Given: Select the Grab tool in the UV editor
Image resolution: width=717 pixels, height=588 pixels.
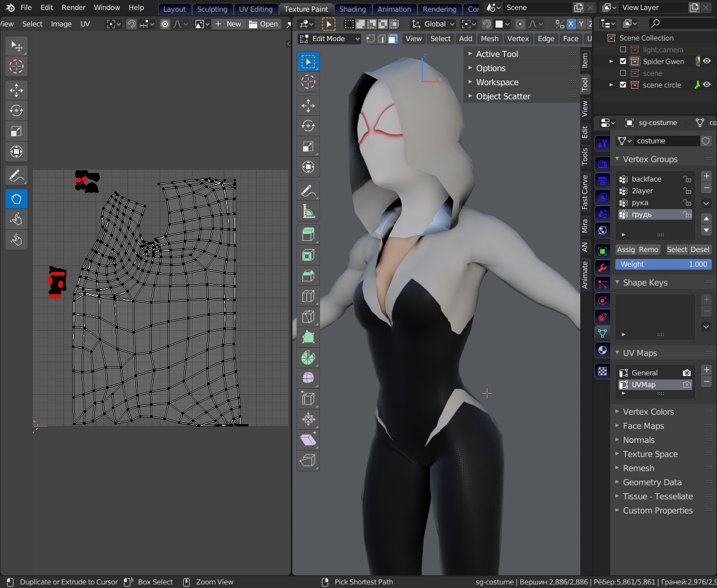Looking at the screenshot, I should (16, 199).
